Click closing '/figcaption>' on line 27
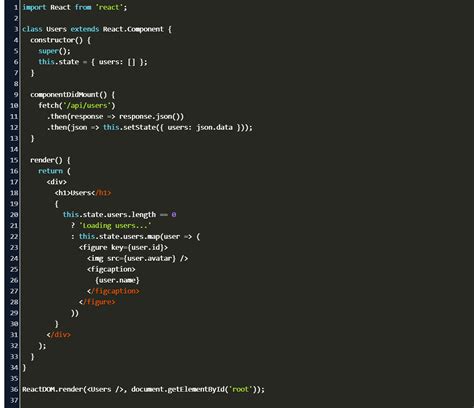The width and height of the screenshot is (474, 408). tap(115, 291)
